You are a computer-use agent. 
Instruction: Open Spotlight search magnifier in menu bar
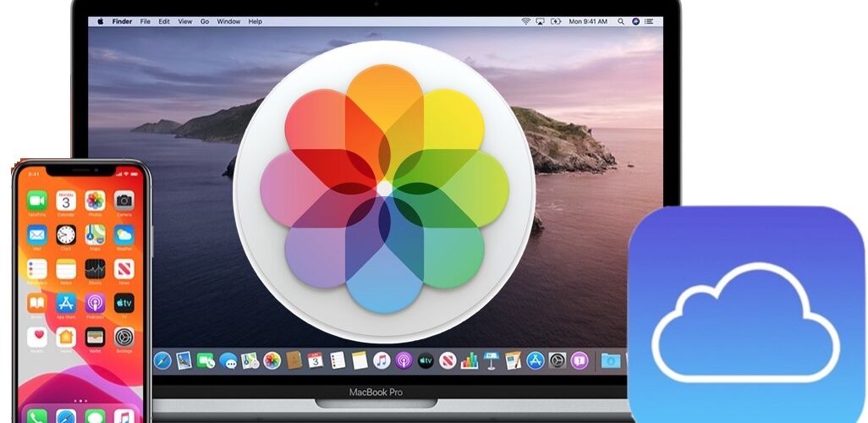point(621,22)
